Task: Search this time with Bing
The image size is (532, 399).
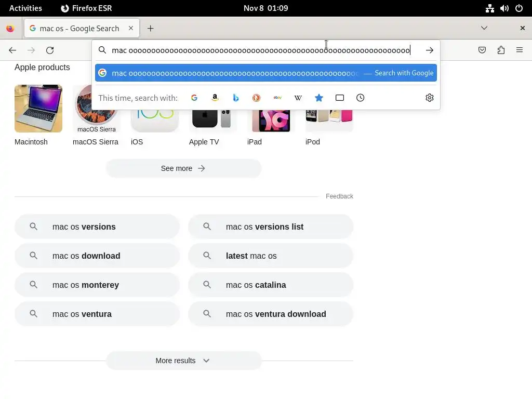Action: (236, 98)
